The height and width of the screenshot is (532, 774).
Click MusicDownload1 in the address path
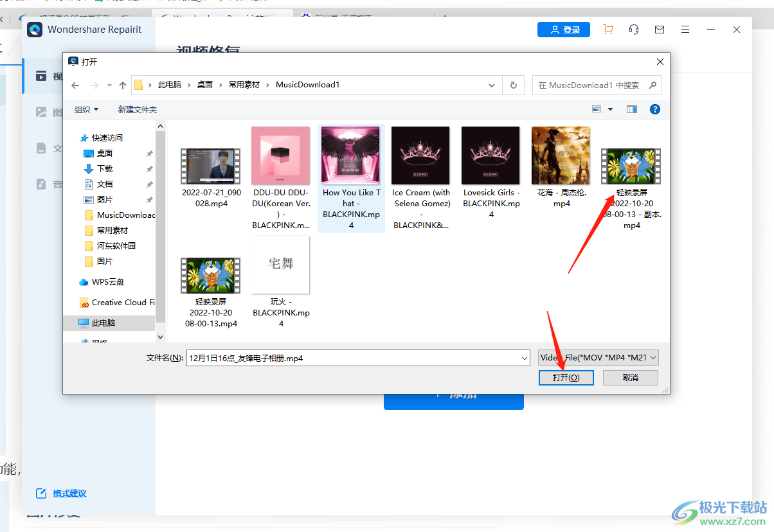(307, 85)
